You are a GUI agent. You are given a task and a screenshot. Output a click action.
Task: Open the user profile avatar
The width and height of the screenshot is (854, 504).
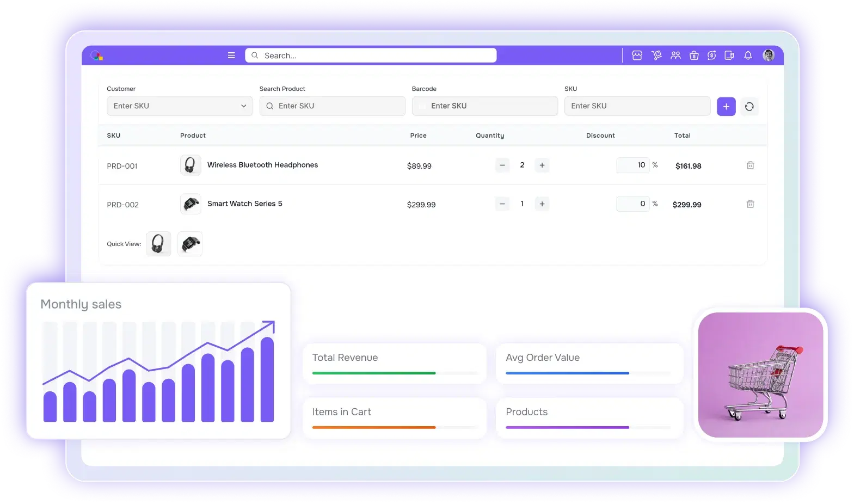(769, 56)
